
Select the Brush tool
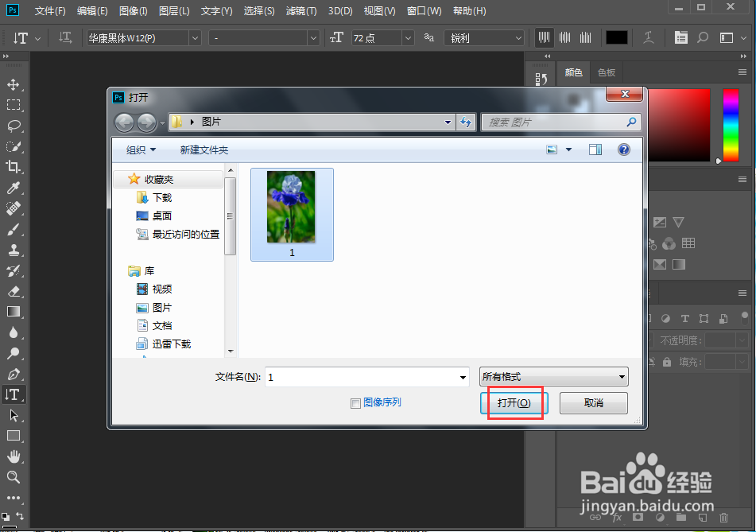13,229
